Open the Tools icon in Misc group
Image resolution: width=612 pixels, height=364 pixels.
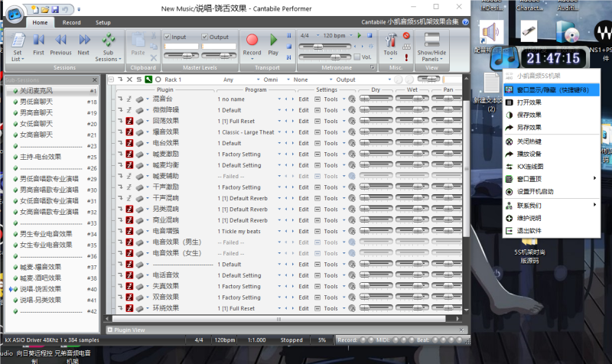click(x=390, y=41)
